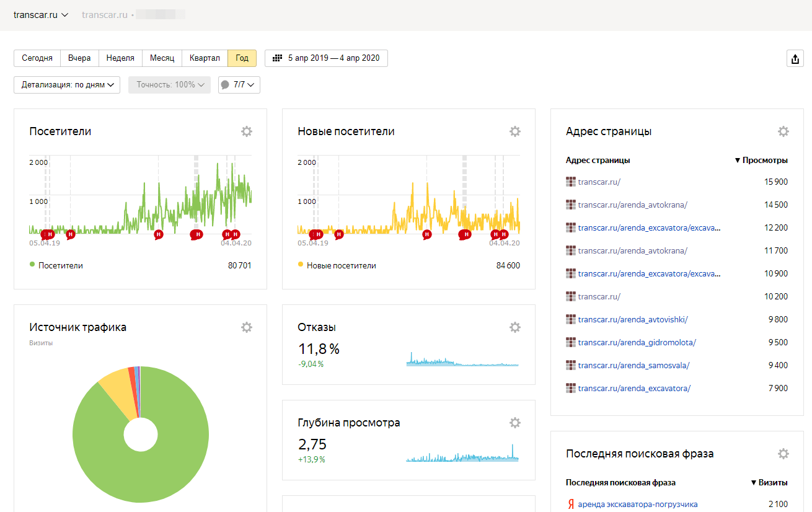This screenshot has width=812, height=512.
Task: Open the transcar.ru/arenda_avtovishki/ link
Action: click(x=633, y=320)
